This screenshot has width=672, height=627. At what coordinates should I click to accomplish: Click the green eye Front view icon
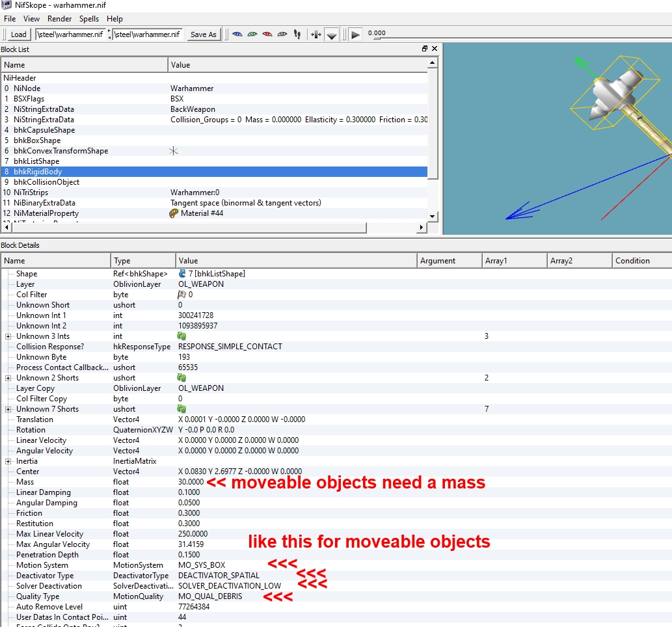pos(252,34)
